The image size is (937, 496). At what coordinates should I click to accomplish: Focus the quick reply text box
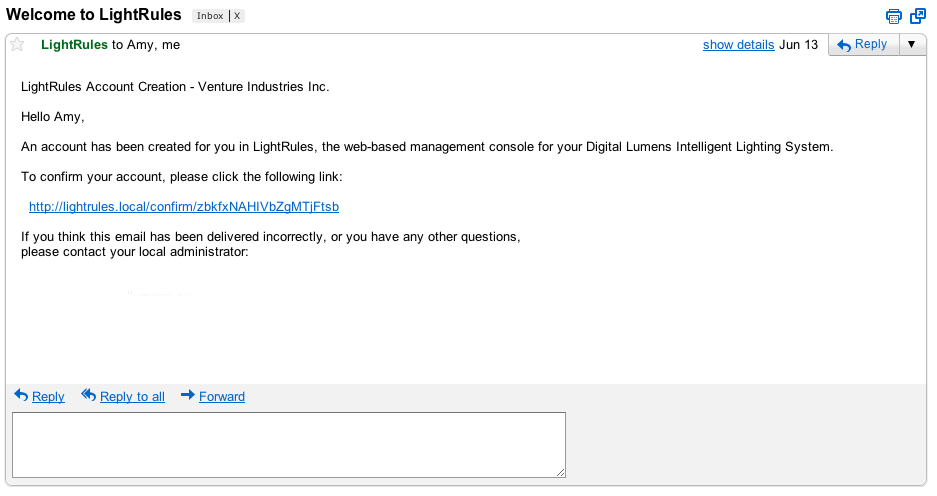click(288, 444)
